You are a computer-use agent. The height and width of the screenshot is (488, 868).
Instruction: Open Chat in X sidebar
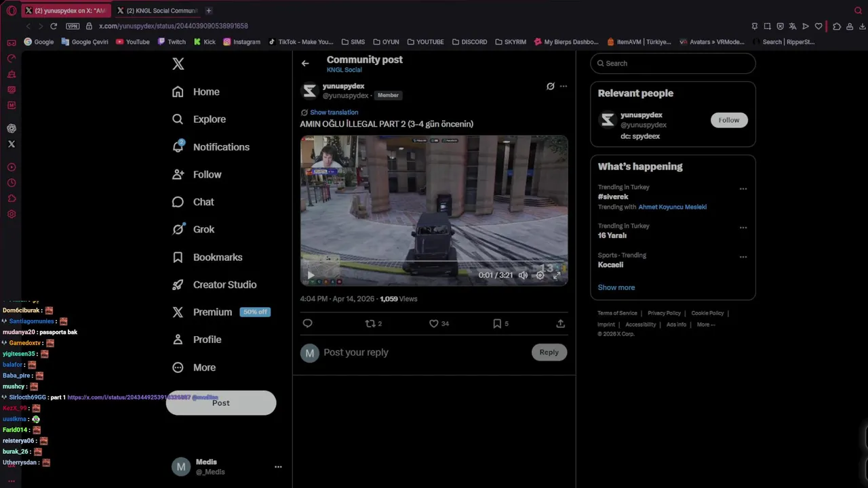click(x=193, y=202)
